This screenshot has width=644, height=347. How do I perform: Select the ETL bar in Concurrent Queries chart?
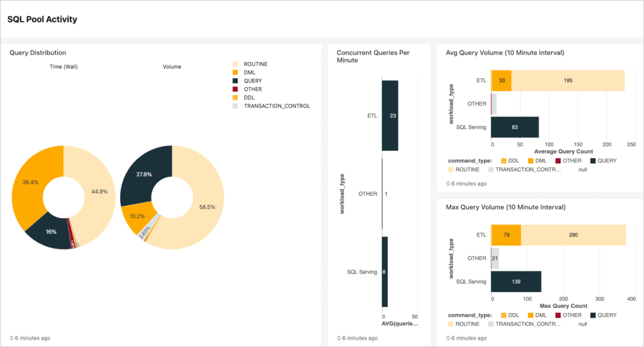[390, 115]
